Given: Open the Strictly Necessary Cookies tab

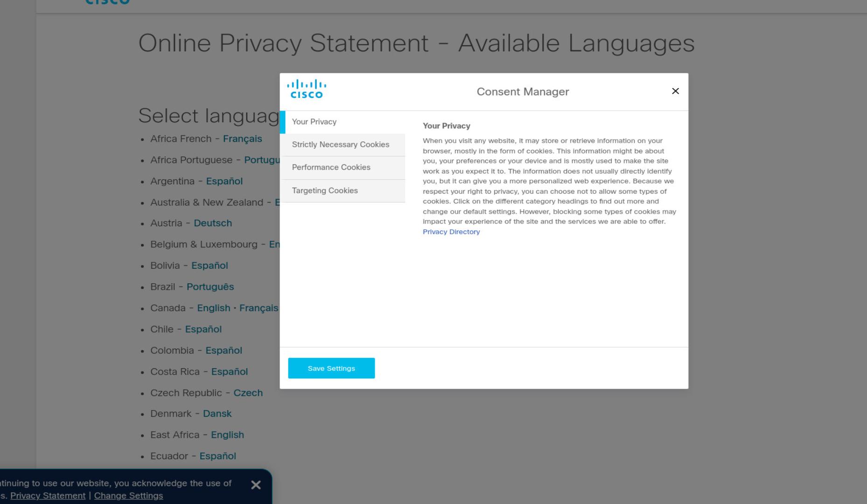Looking at the screenshot, I should point(343,145).
